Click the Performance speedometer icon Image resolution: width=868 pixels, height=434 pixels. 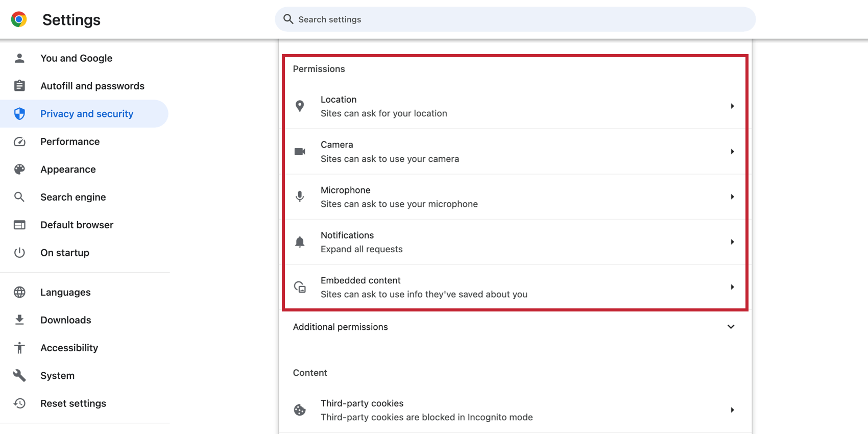[19, 141]
